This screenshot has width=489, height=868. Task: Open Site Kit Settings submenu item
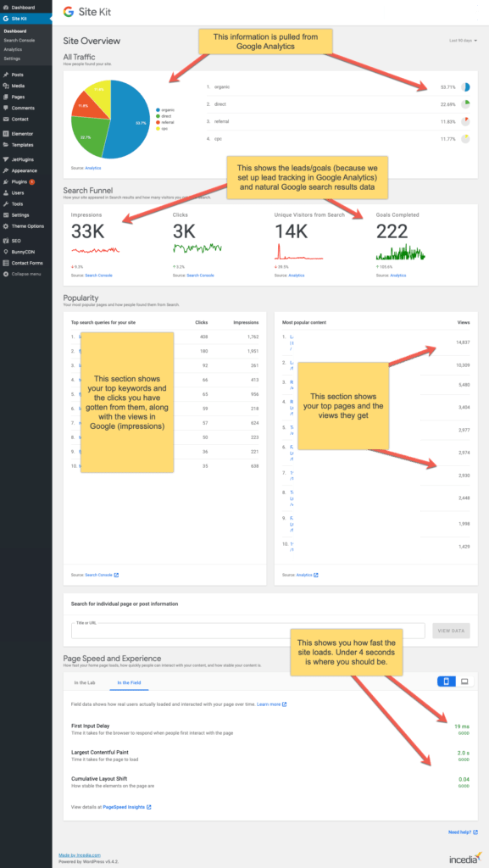(x=12, y=58)
